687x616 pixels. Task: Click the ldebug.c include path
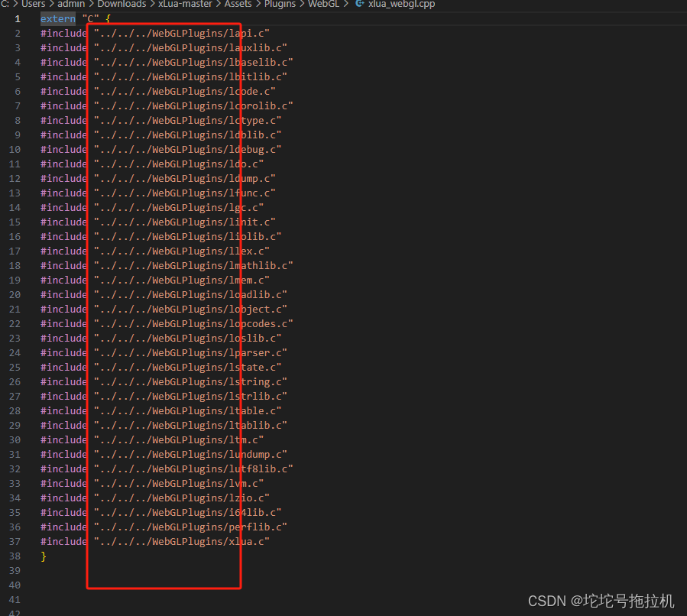tap(187, 149)
